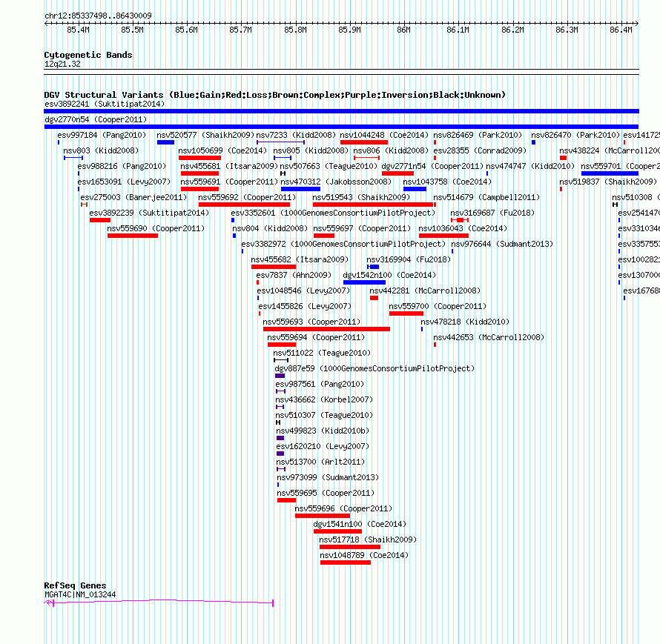Click the 86.4M mark on ruler
The image size is (660, 644).
pyautogui.click(x=621, y=30)
